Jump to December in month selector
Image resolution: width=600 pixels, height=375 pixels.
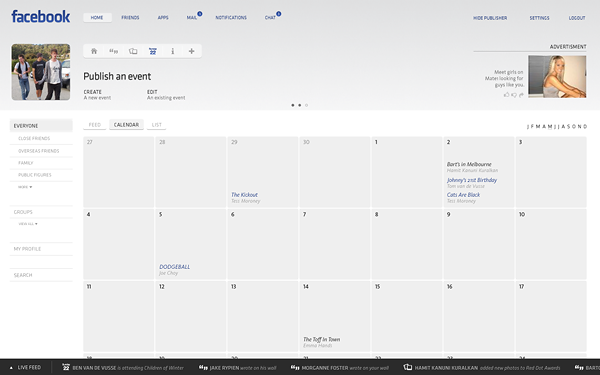(x=585, y=127)
